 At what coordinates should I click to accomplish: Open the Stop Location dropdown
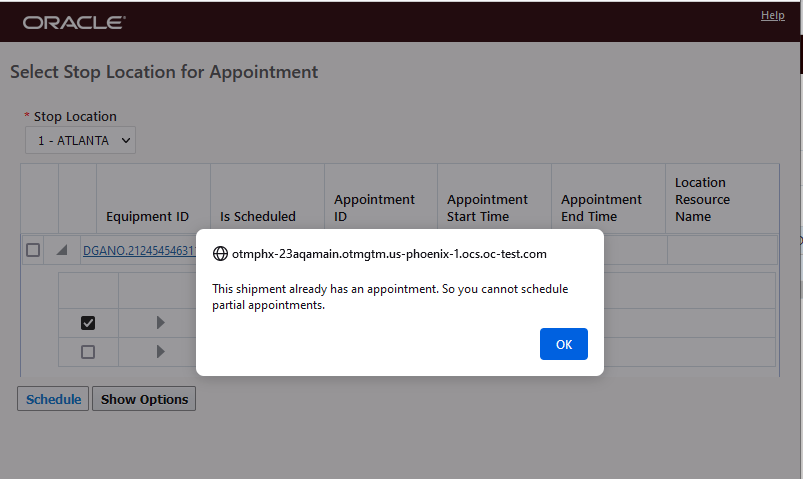pos(80,141)
